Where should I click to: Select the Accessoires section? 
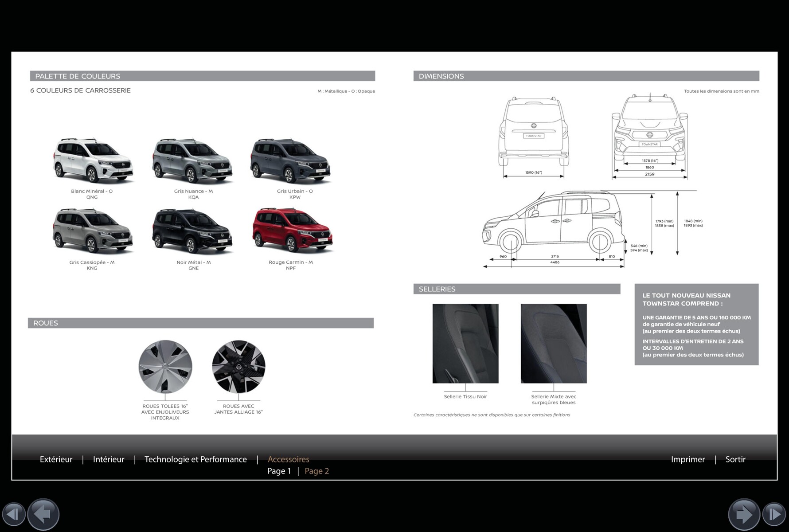[289, 459]
